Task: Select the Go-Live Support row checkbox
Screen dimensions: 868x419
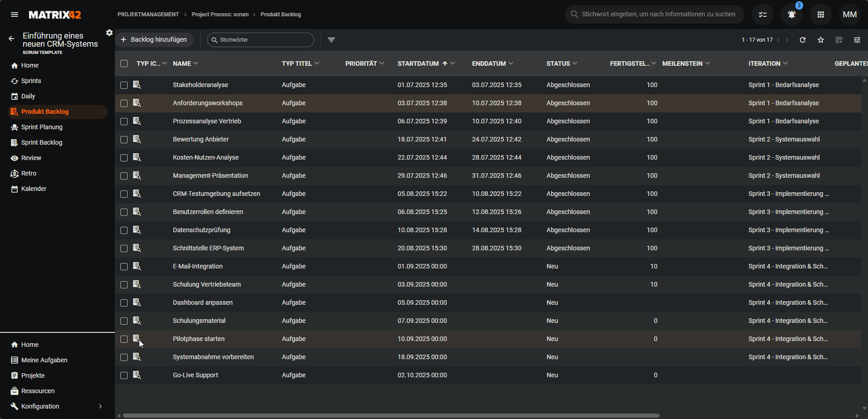Action: [124, 375]
